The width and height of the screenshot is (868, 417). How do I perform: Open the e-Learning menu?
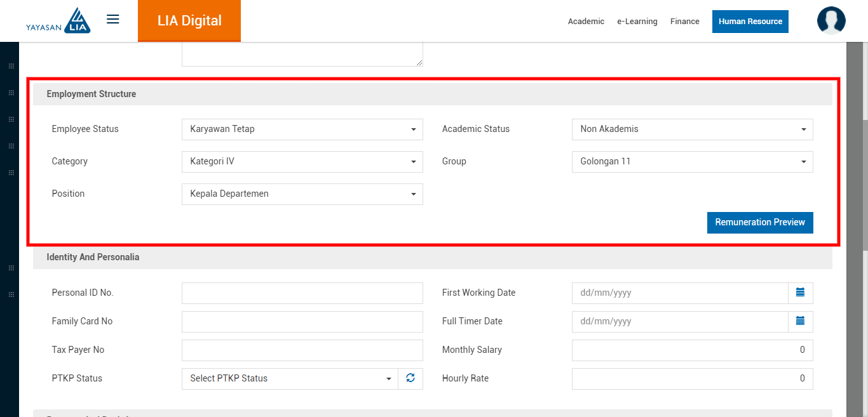[637, 22]
